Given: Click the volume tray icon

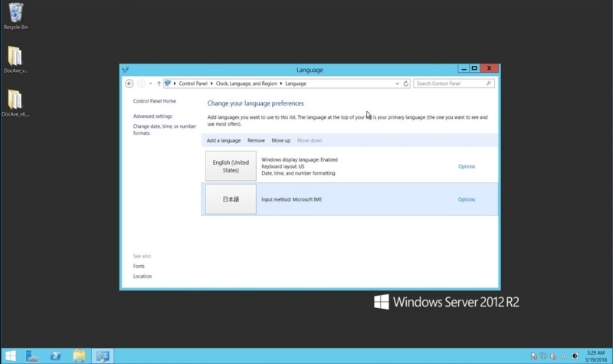Looking at the screenshot, I should coord(552,356).
